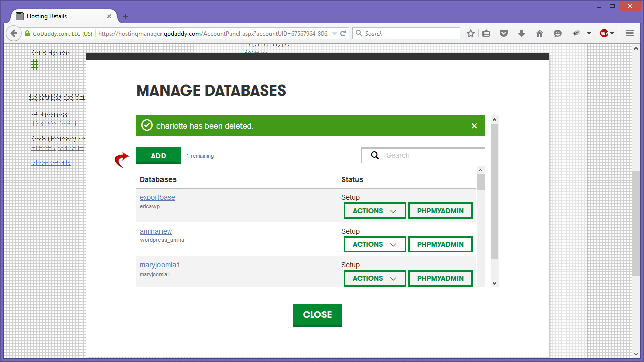Bookmark this page with the star icon
The height and width of the screenshot is (362, 644).
(x=471, y=33)
